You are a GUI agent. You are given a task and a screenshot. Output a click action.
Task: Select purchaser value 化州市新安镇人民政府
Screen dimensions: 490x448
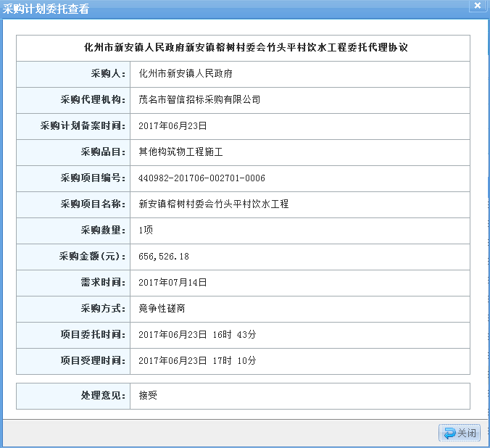point(185,74)
